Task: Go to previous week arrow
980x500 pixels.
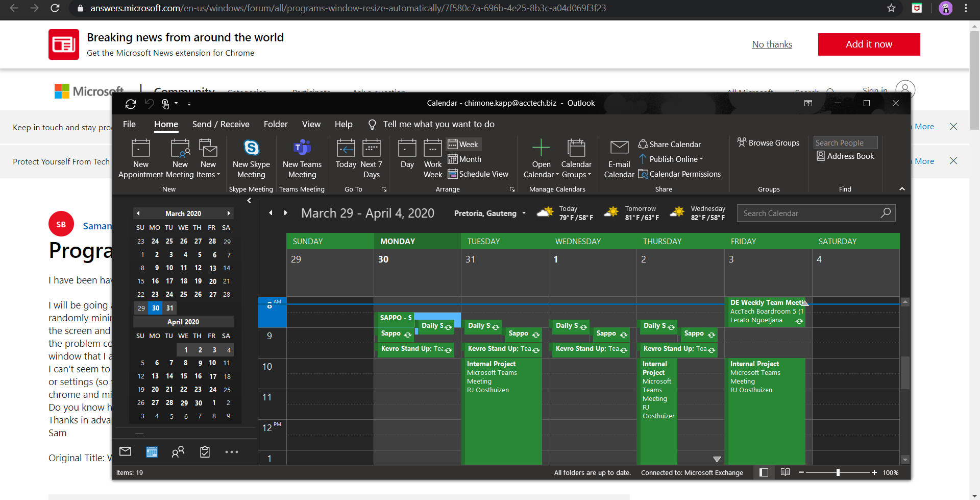Action: 271,213
